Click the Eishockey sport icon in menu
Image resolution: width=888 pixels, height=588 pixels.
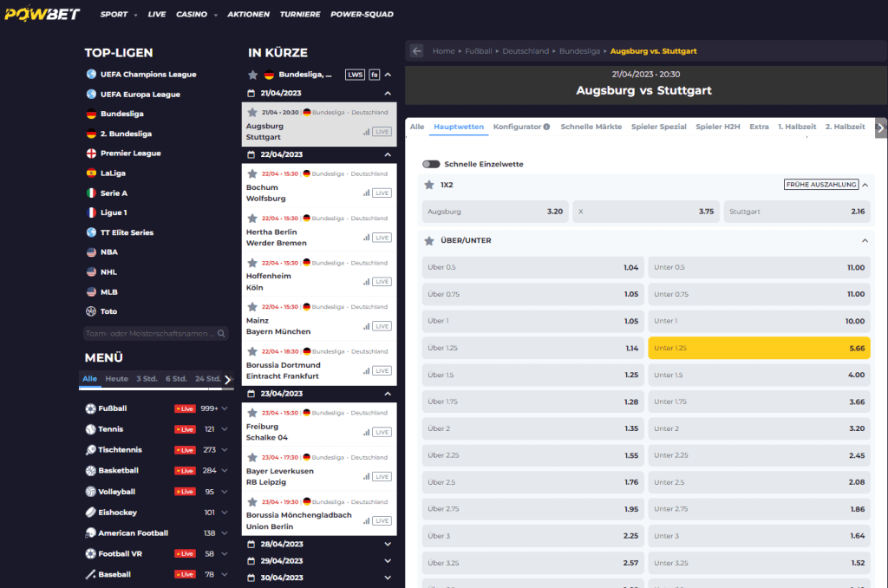point(90,512)
